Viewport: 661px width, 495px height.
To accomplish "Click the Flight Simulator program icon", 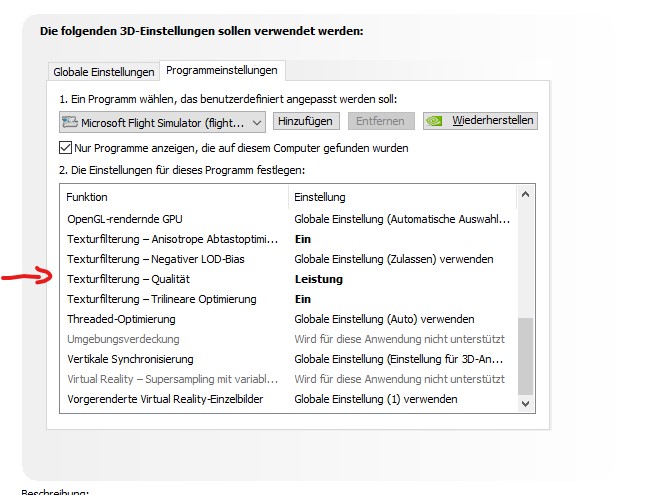I will (70, 122).
